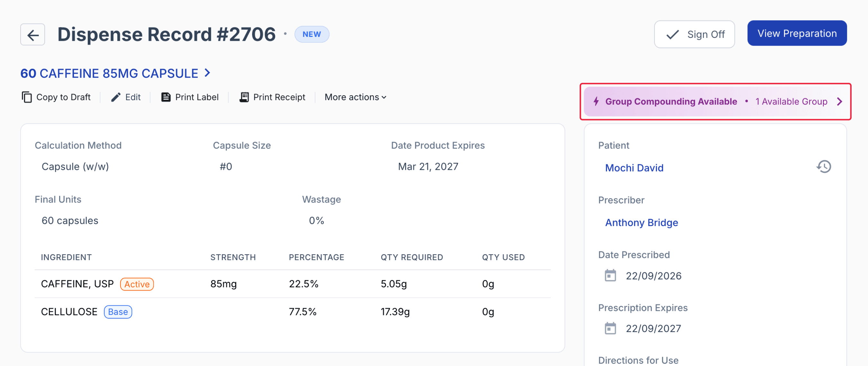Click the 77.5% percentage value
Screen dimensions: 868x366
[x=302, y=312]
